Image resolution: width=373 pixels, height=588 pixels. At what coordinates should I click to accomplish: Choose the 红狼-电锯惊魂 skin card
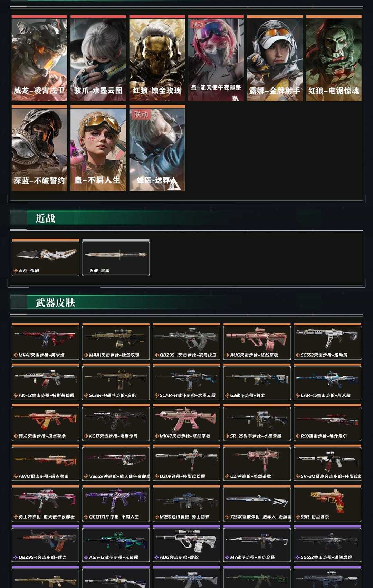[x=334, y=58]
